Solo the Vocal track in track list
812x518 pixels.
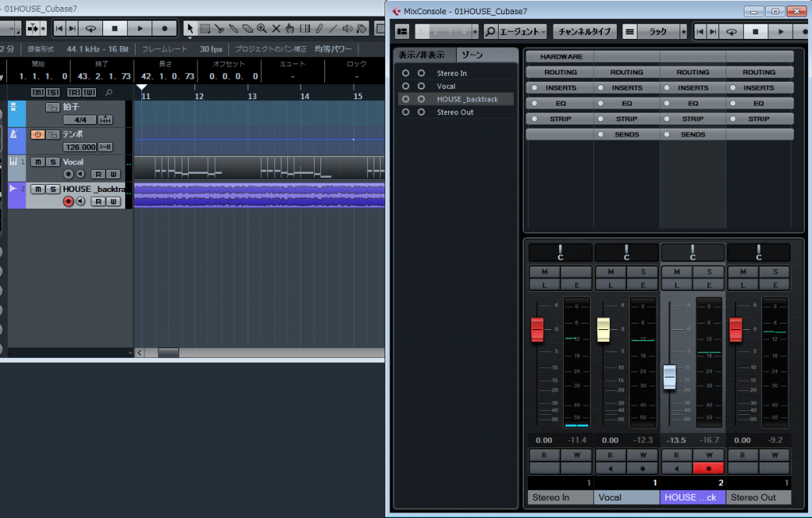[x=52, y=162]
